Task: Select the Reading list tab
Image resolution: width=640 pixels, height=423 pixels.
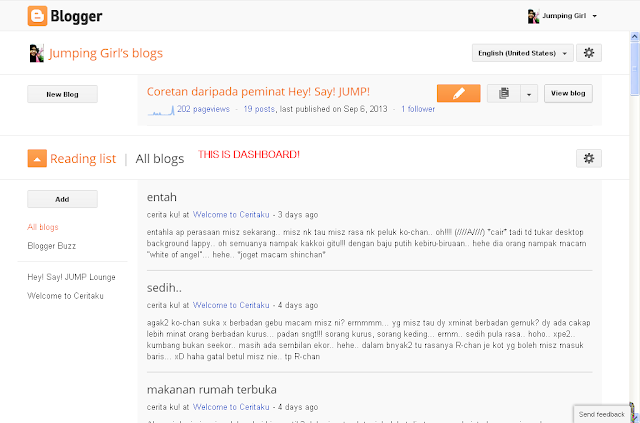Action: (83, 158)
